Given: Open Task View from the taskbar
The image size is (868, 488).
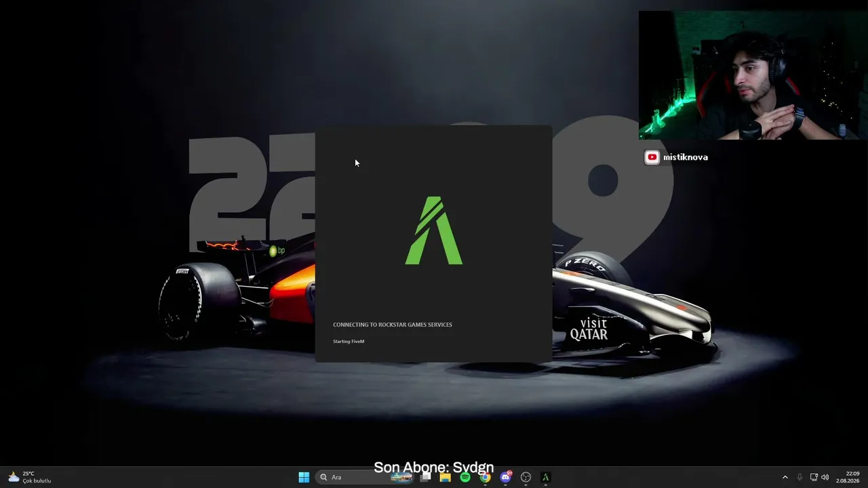Looking at the screenshot, I should point(425,477).
